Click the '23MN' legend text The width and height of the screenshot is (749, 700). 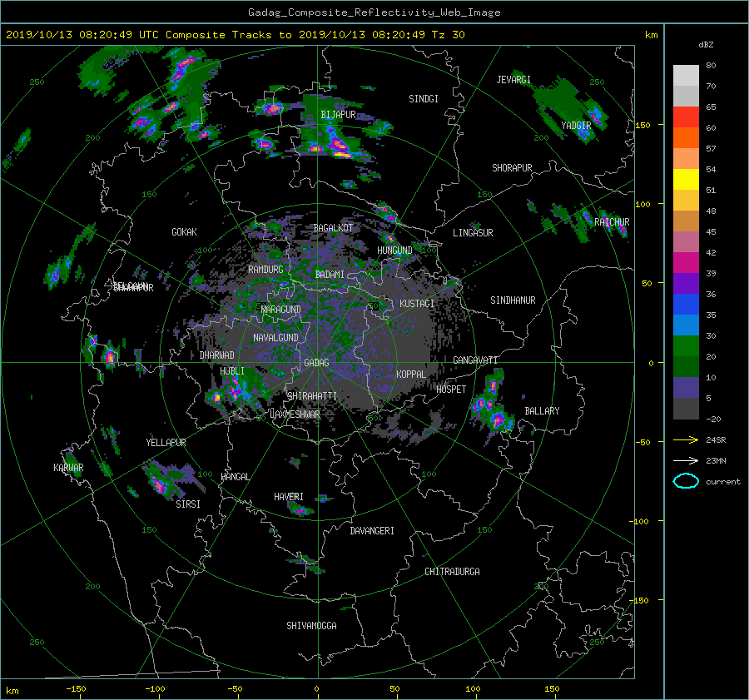point(716,460)
